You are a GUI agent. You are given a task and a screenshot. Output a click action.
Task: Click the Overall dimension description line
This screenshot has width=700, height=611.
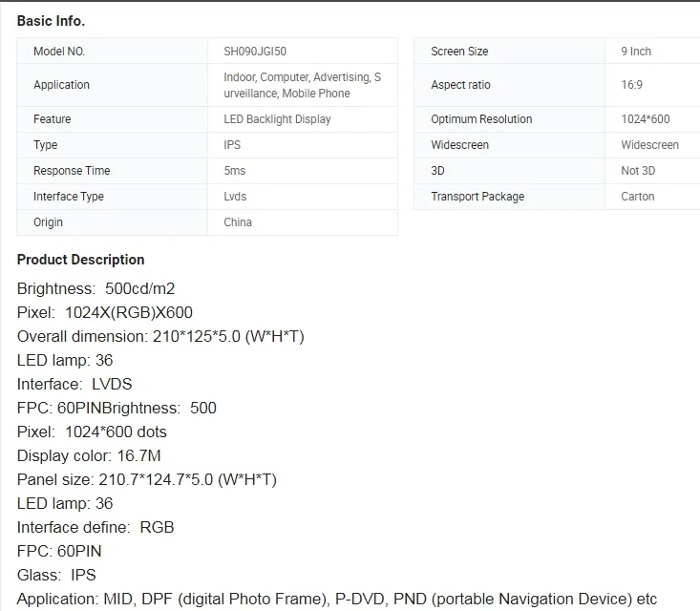coord(160,336)
